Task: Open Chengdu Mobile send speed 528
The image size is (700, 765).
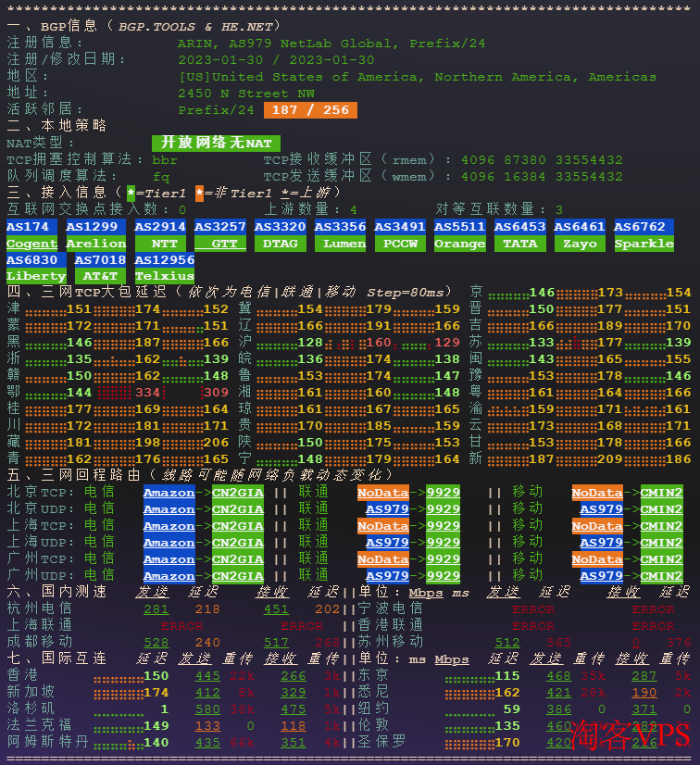Action: (x=156, y=643)
